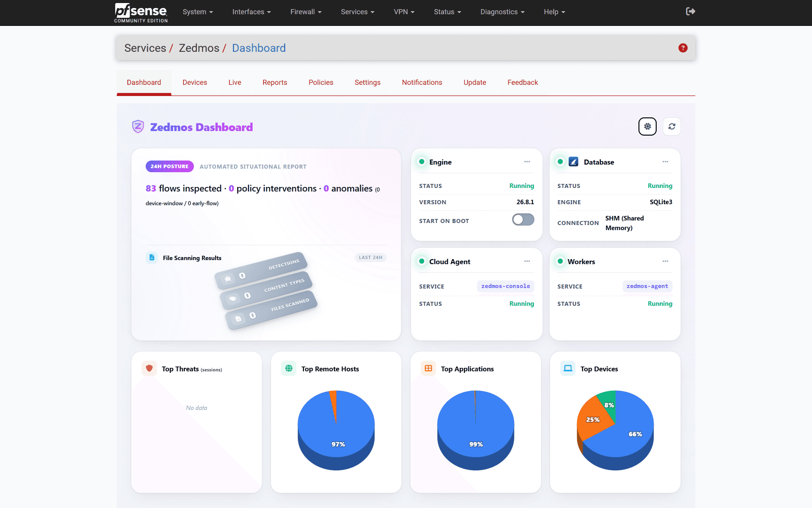This screenshot has width=812, height=508.
Task: Click the 83 flows inspected count
Action: (x=151, y=188)
